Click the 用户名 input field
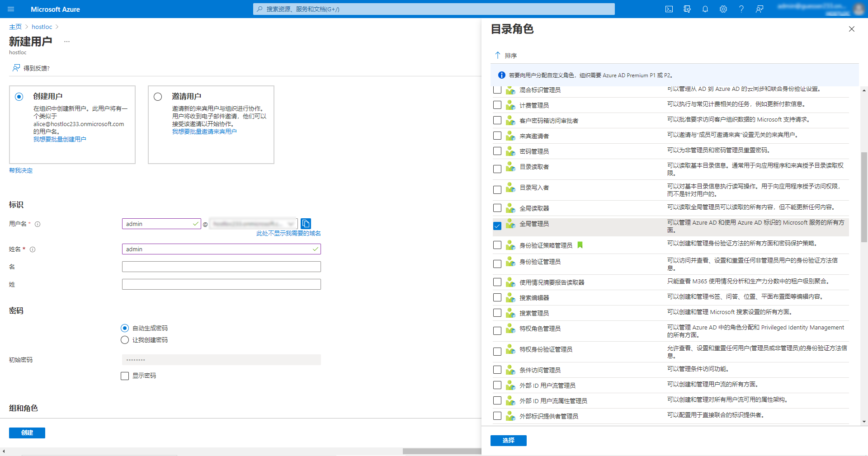 point(161,224)
